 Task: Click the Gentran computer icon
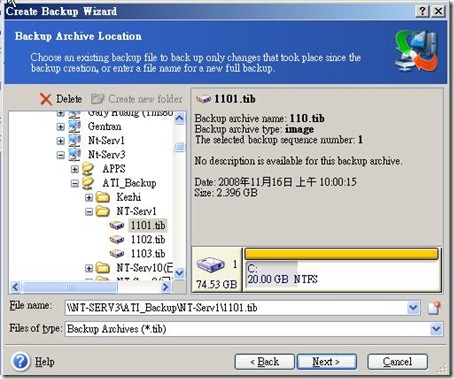[74, 126]
